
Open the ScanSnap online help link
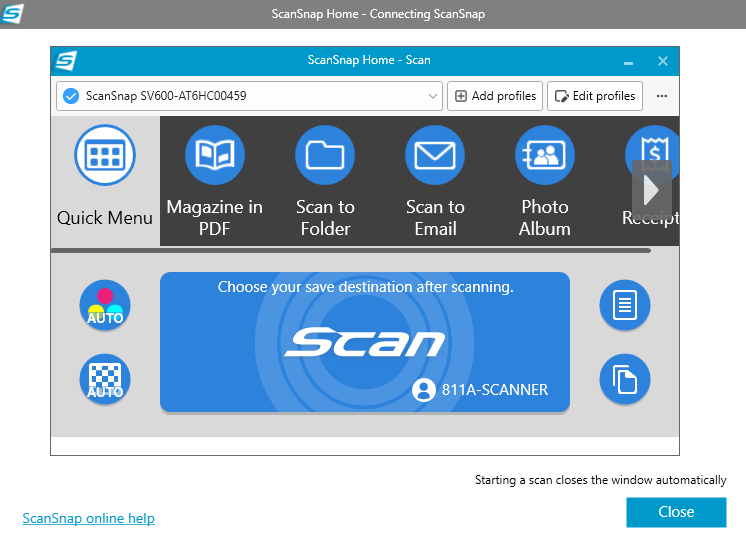click(x=88, y=518)
